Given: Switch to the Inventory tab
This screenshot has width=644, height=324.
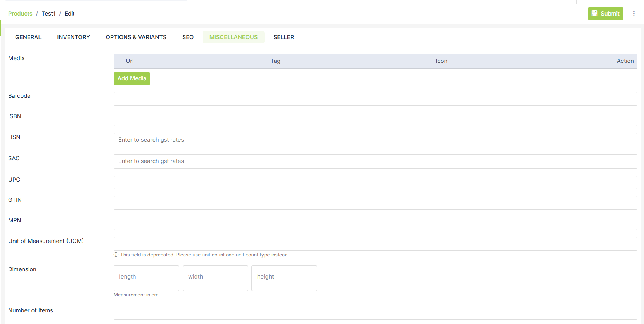Looking at the screenshot, I should point(73,37).
